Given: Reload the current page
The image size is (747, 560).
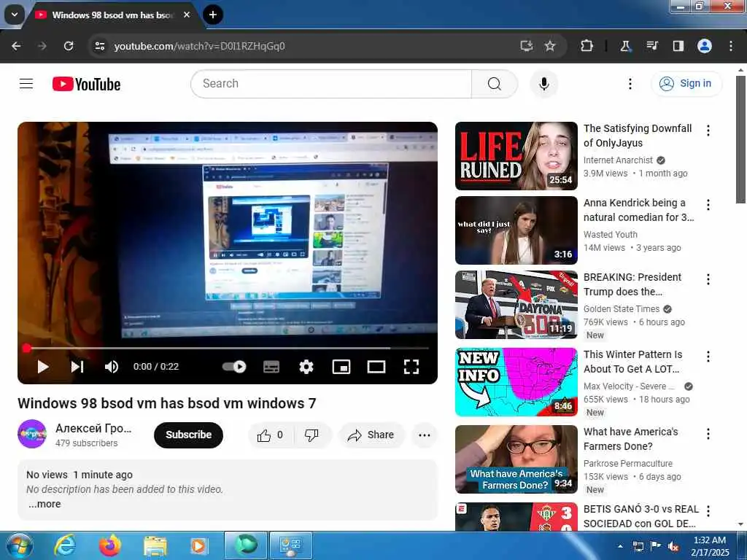Looking at the screenshot, I should pos(69,46).
